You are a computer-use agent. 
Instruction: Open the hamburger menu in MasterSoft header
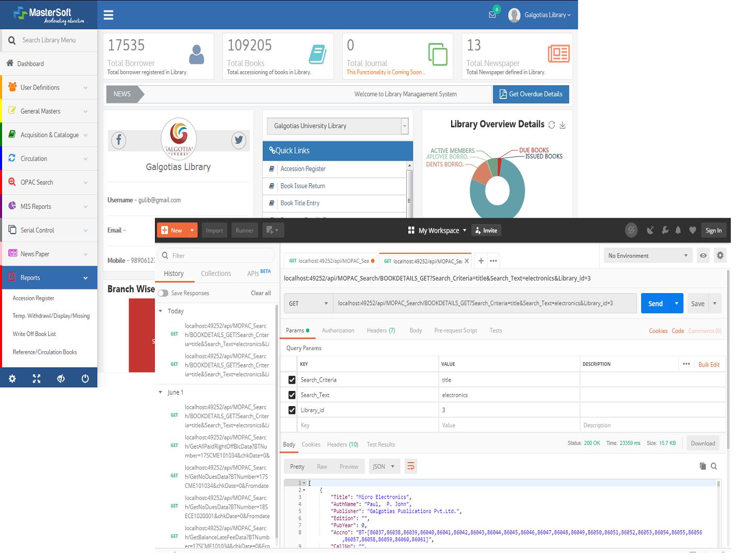(x=108, y=15)
